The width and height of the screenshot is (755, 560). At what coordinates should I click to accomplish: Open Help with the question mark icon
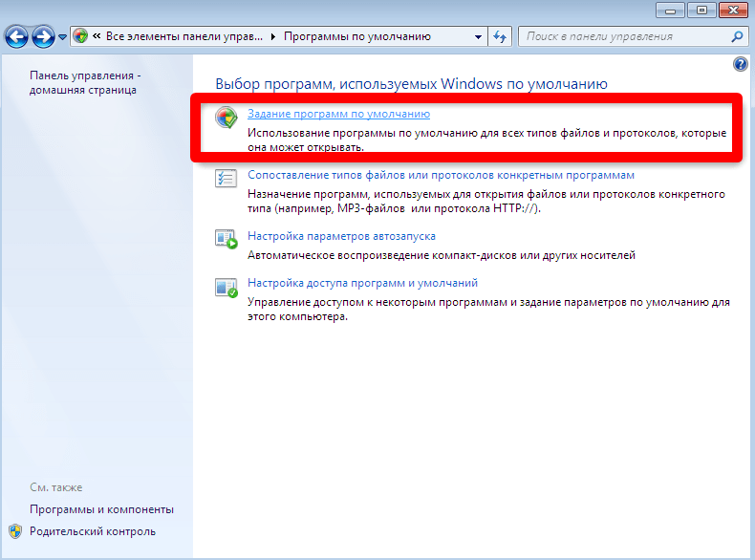point(741,64)
